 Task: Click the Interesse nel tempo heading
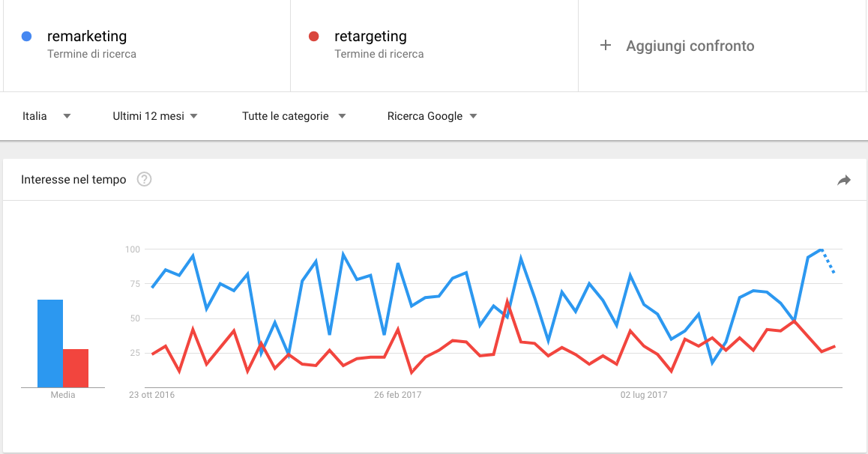(73, 180)
